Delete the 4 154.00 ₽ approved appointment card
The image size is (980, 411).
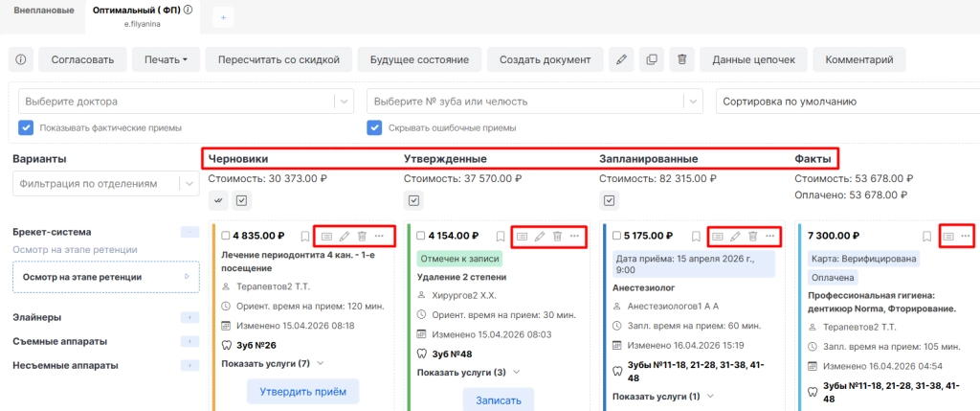click(558, 237)
